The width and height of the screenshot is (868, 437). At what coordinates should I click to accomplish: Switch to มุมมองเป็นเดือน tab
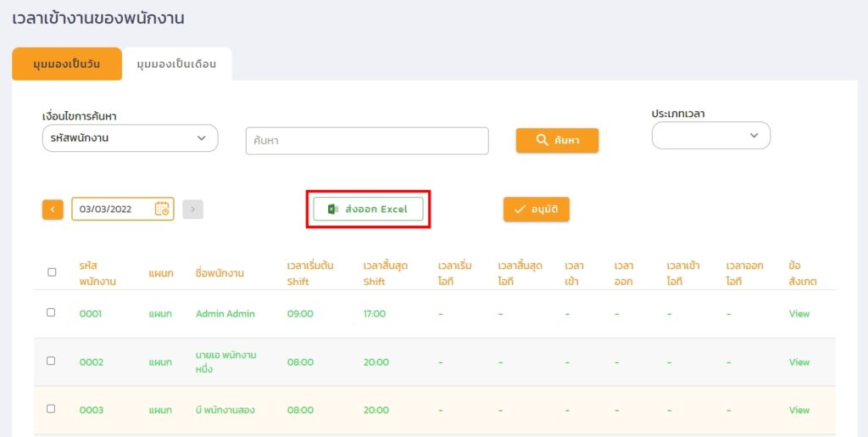(176, 64)
